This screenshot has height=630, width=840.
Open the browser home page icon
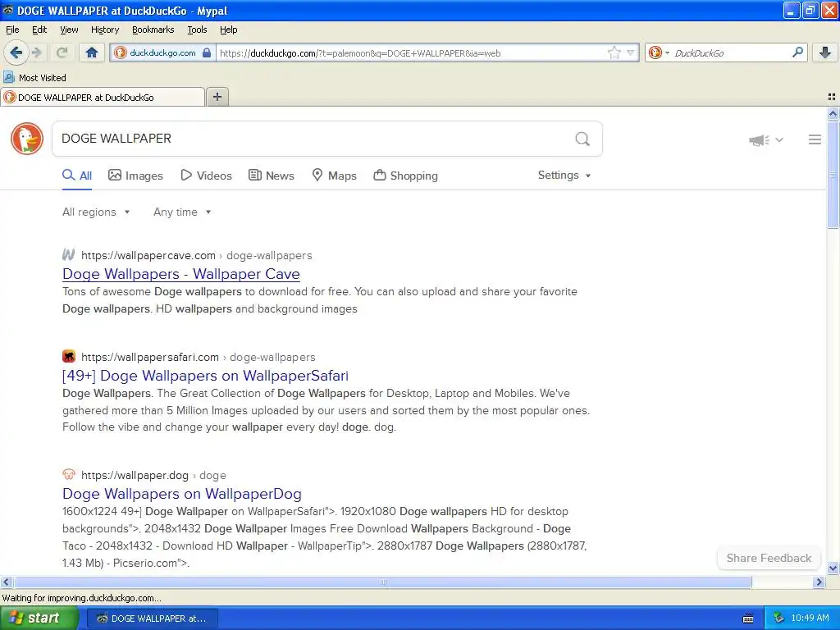click(x=92, y=52)
